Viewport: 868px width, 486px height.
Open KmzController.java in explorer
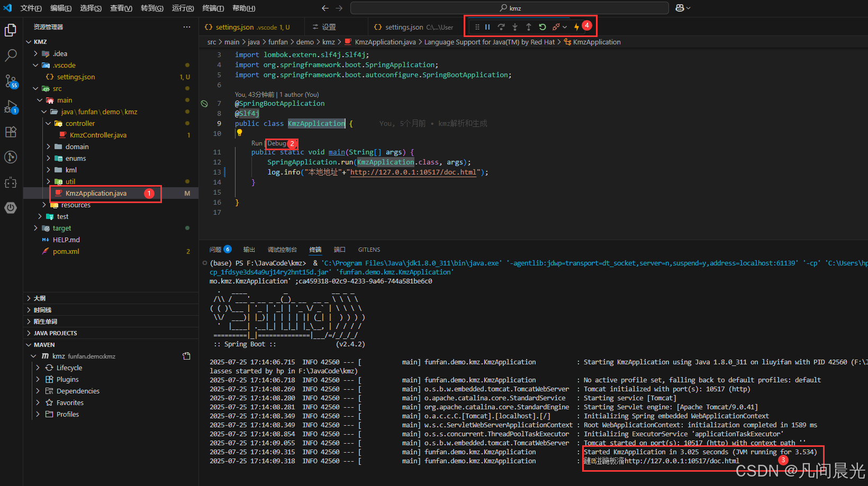coord(98,135)
